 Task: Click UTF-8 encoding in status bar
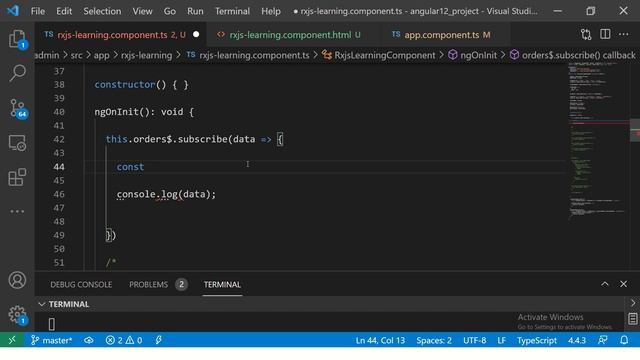pyautogui.click(x=474, y=340)
